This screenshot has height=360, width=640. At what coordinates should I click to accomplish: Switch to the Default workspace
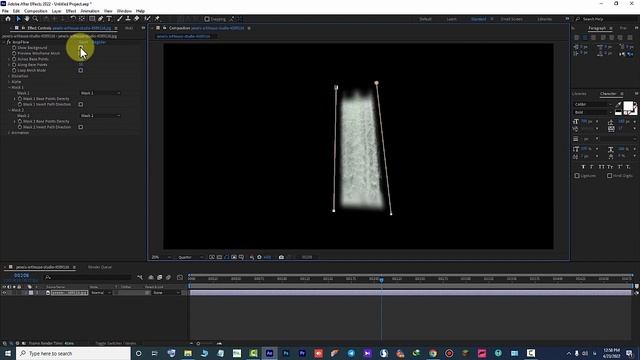tap(425, 19)
